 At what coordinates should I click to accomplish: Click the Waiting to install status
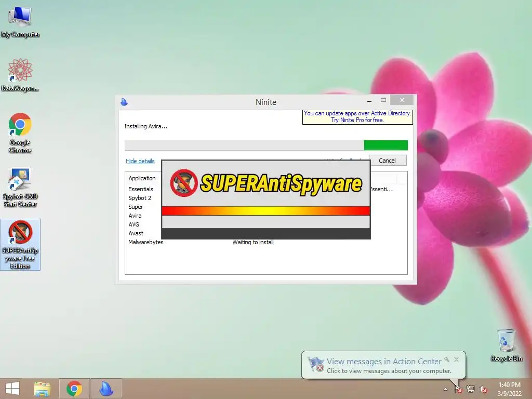[253, 242]
